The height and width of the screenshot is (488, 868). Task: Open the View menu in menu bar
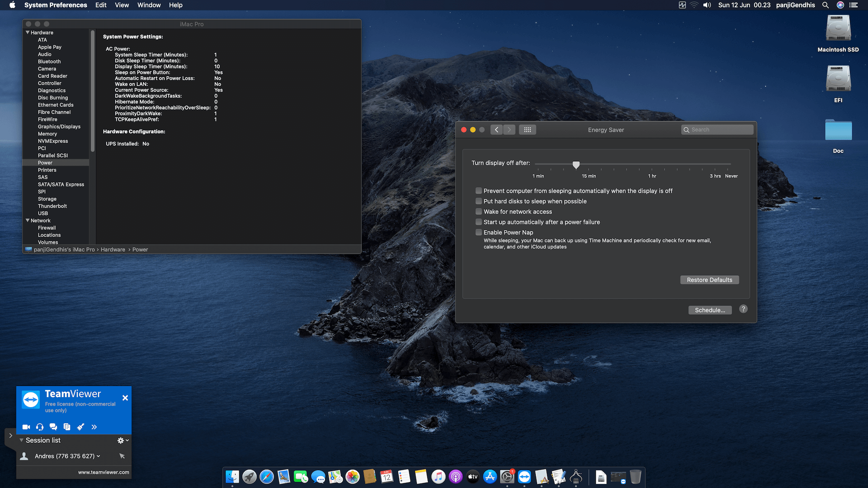point(122,5)
